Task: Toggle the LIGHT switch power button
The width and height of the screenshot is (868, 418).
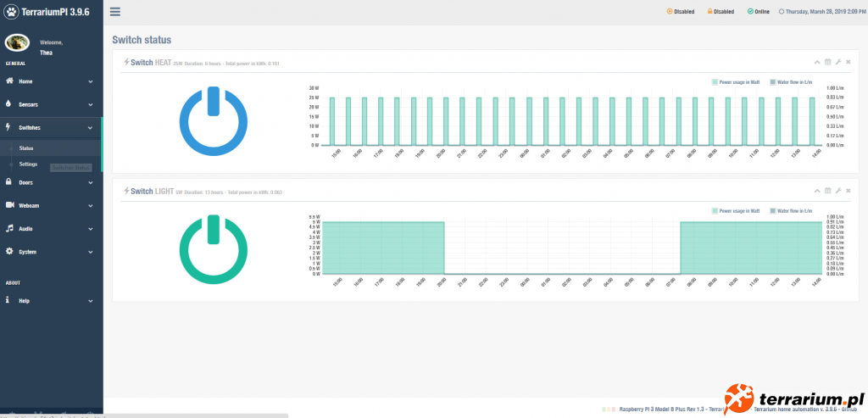Action: click(213, 249)
